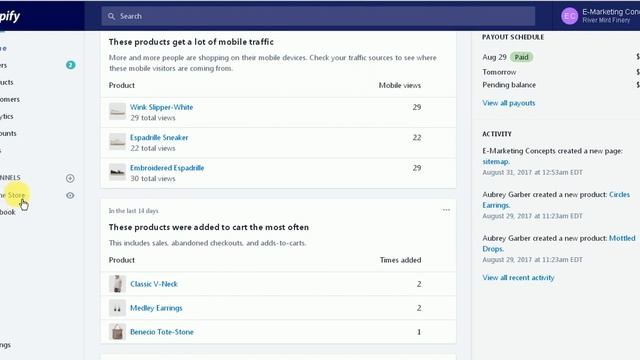This screenshot has height=360, width=640.
Task: Select the '30 total views' text
Action: 153,178
